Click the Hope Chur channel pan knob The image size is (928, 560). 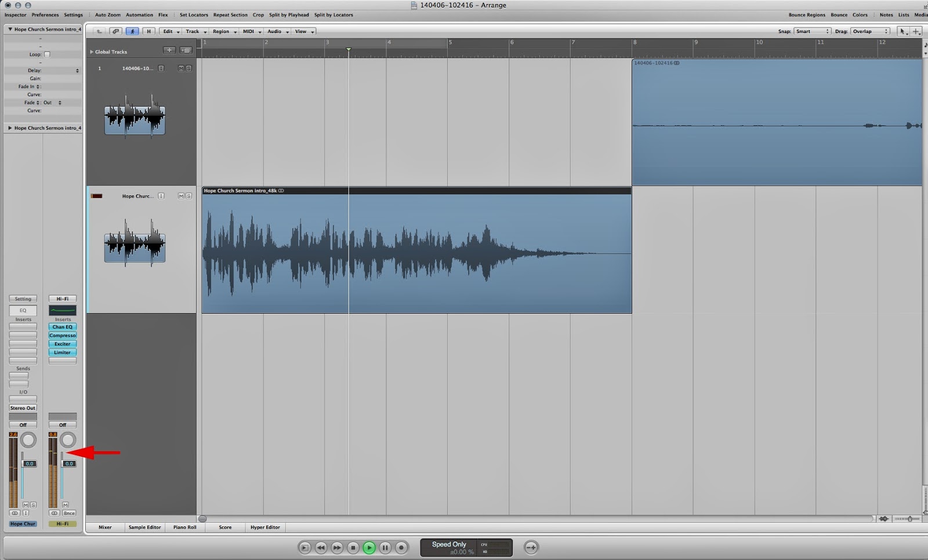[x=28, y=441]
